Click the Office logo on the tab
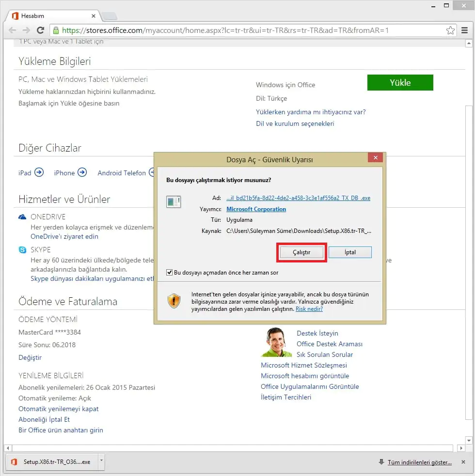Screen dimensions: 475x476 15,16
